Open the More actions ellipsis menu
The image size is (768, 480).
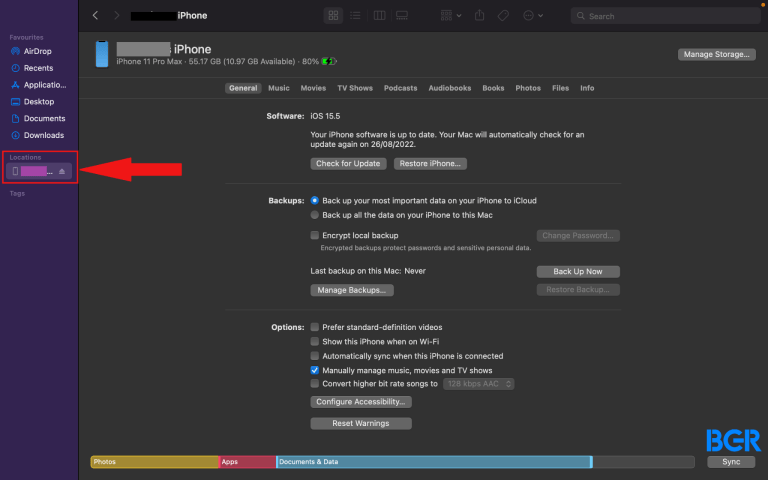533,16
